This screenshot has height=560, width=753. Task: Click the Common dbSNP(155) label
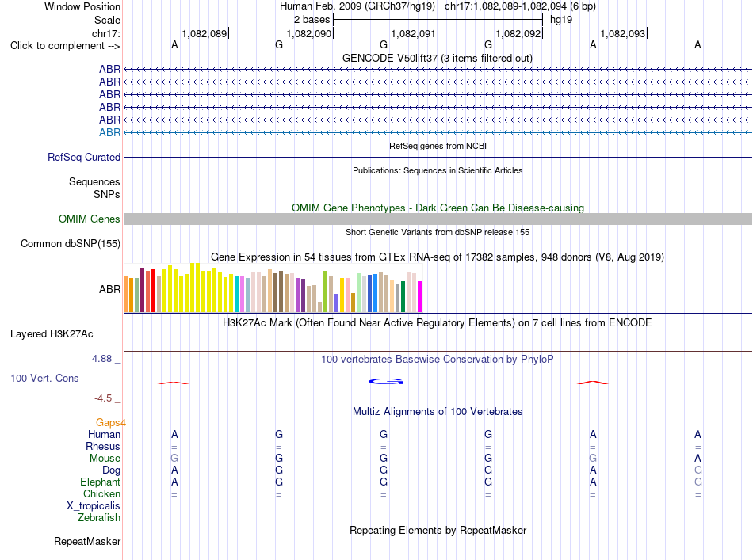pos(70,244)
